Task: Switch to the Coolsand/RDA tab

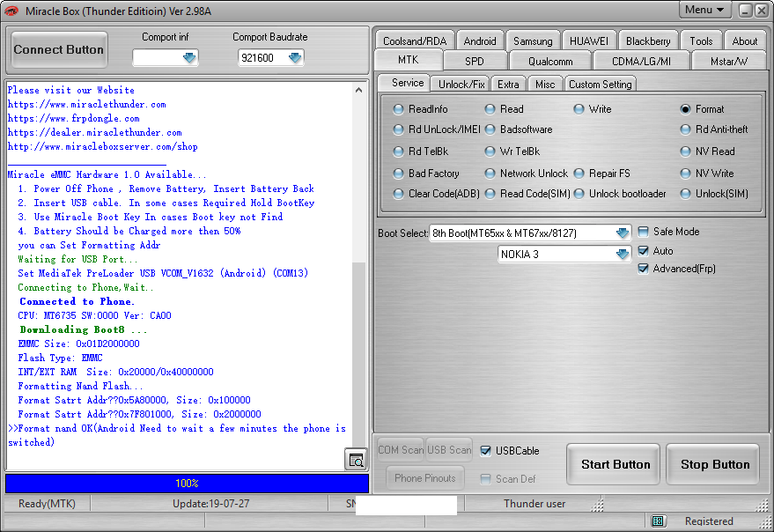Action: 415,41
